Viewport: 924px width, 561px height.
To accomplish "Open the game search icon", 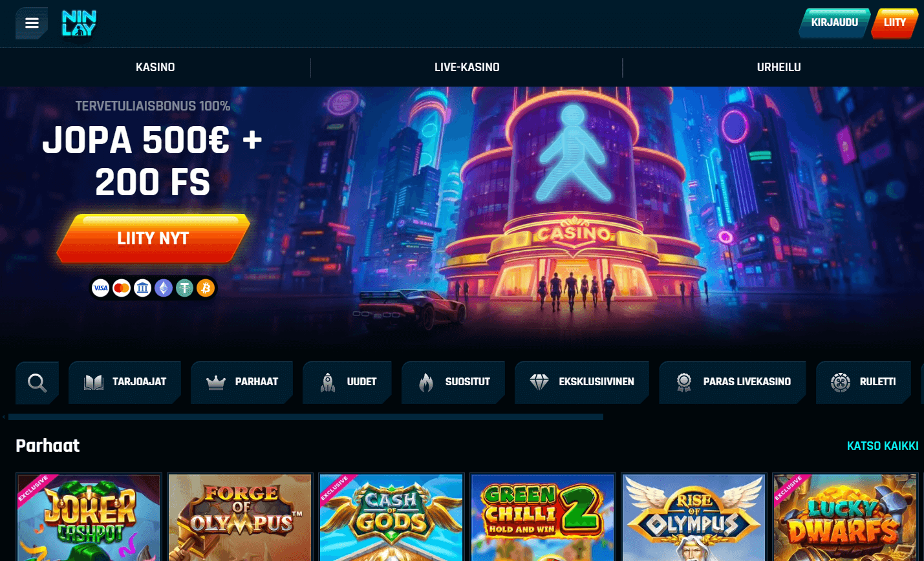I will tap(38, 383).
